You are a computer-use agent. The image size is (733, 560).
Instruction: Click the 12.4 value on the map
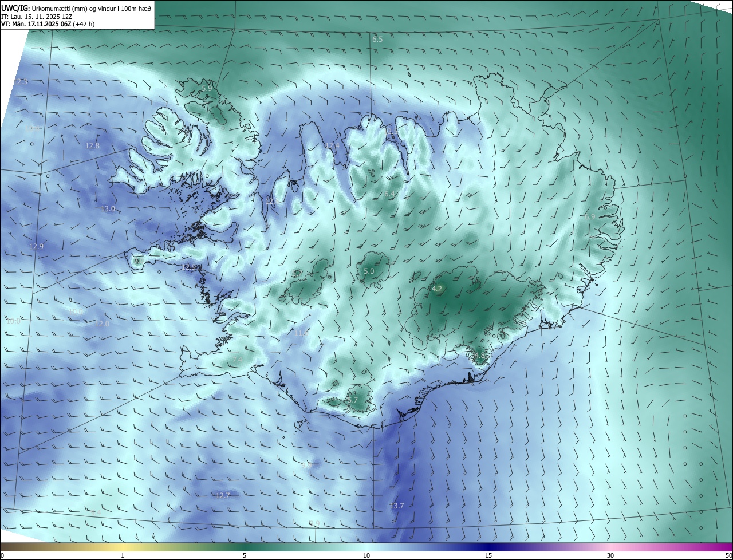point(332,146)
